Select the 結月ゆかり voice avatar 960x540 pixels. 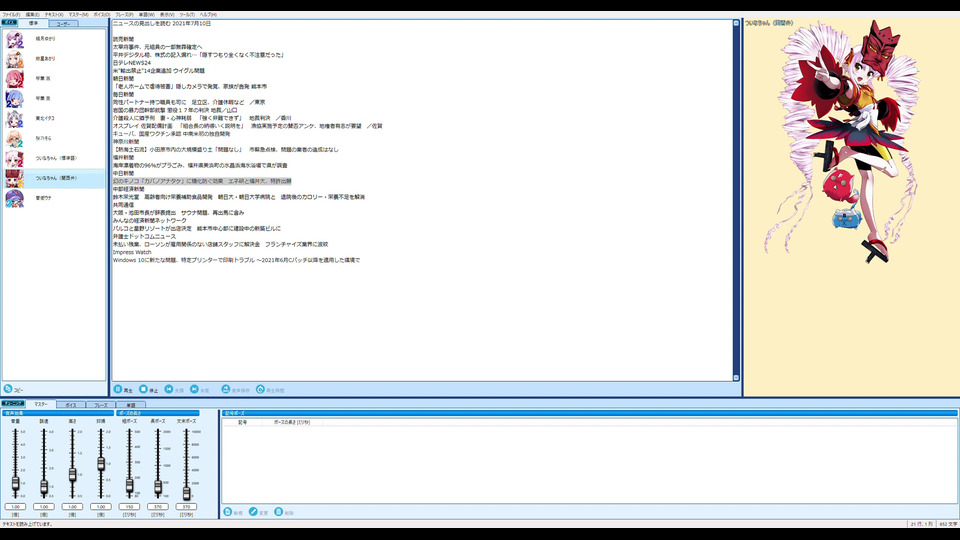(14, 39)
